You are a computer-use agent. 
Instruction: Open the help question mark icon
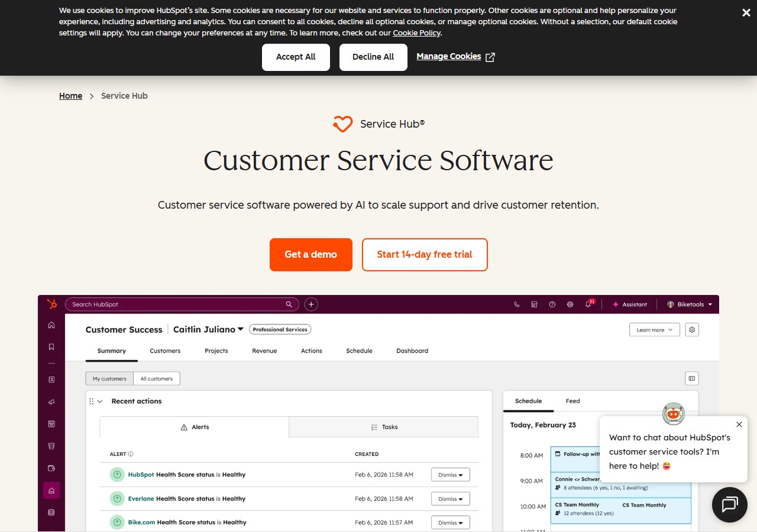pyautogui.click(x=552, y=304)
